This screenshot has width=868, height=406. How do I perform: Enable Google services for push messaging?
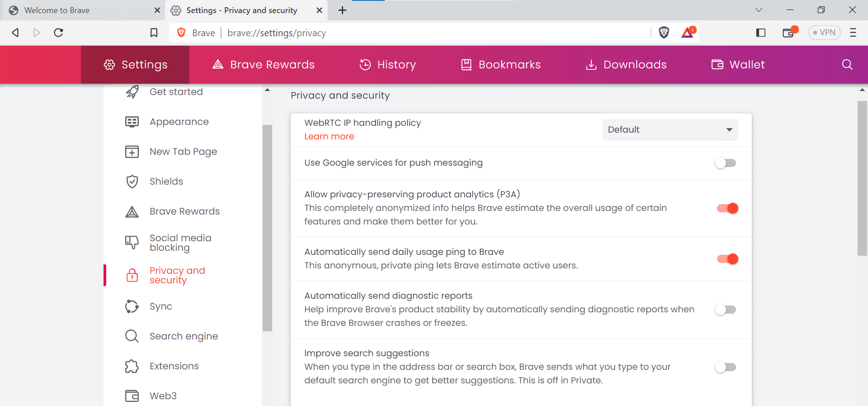[x=726, y=163]
